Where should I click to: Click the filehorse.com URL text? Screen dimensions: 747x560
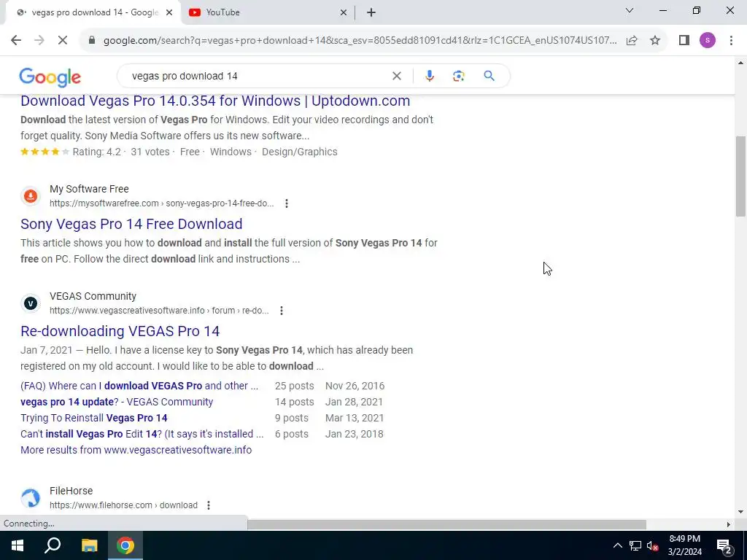pos(123,505)
